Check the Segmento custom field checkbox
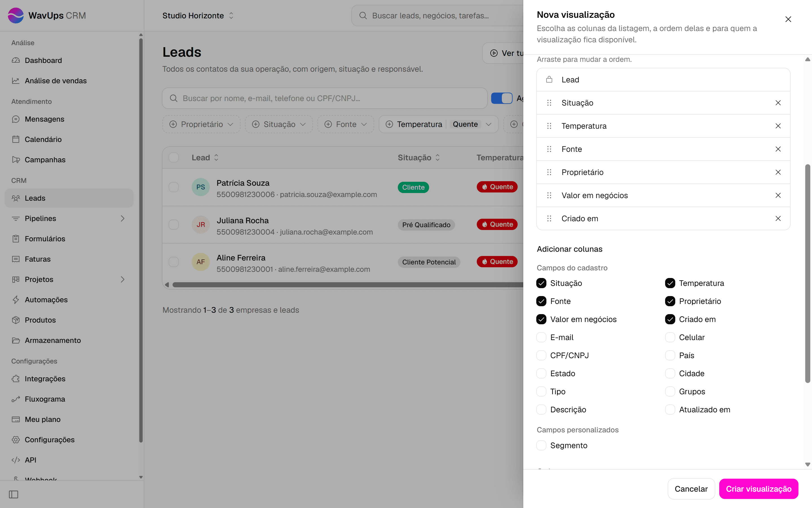The height and width of the screenshot is (508, 812). (x=541, y=446)
